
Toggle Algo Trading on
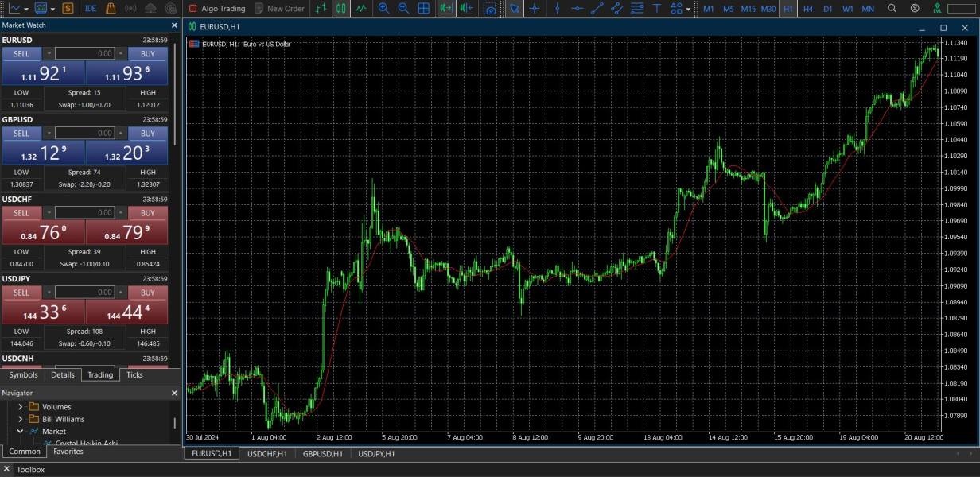pyautogui.click(x=216, y=9)
